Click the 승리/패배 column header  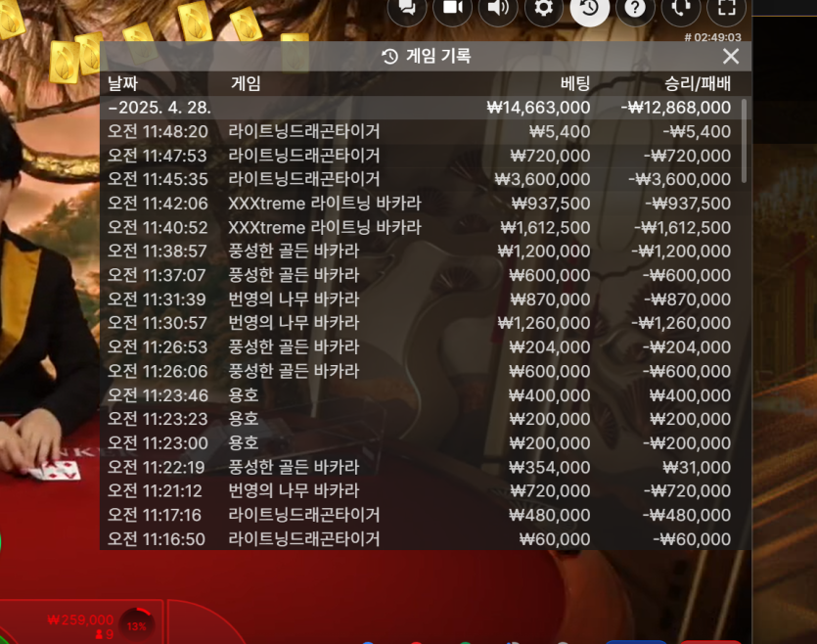(698, 83)
